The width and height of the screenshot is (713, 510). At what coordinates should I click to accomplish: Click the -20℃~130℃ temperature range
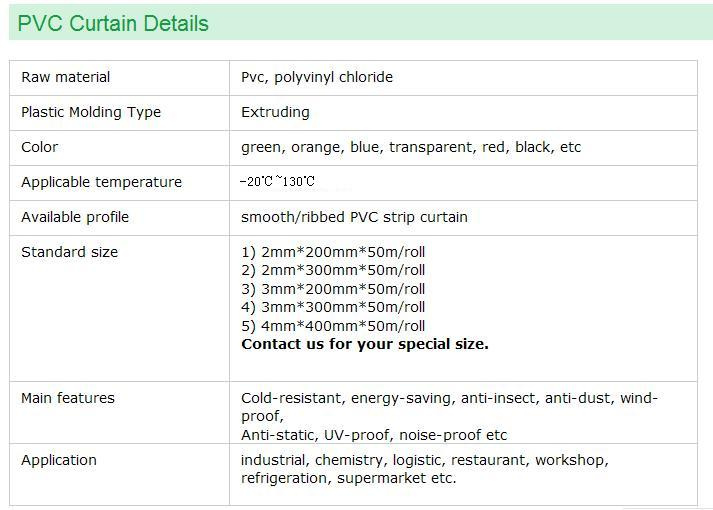(277, 181)
